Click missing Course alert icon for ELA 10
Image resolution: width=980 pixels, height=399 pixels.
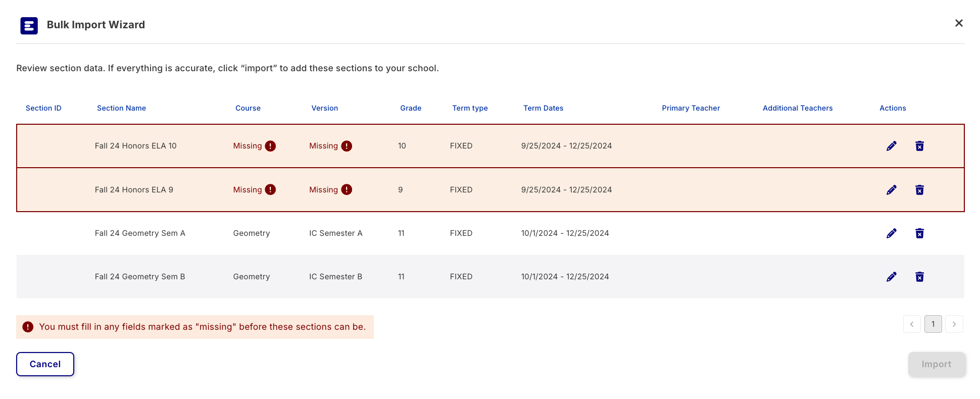click(270, 146)
